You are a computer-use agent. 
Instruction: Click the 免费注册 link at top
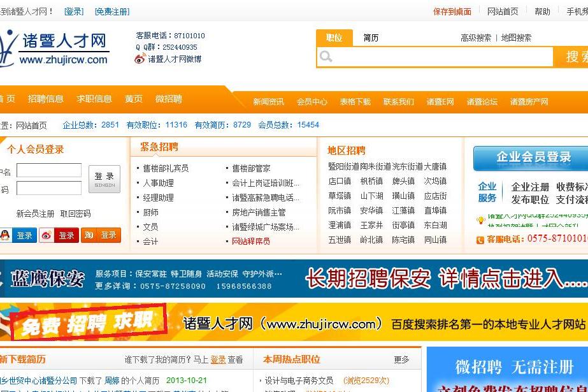pos(112,11)
